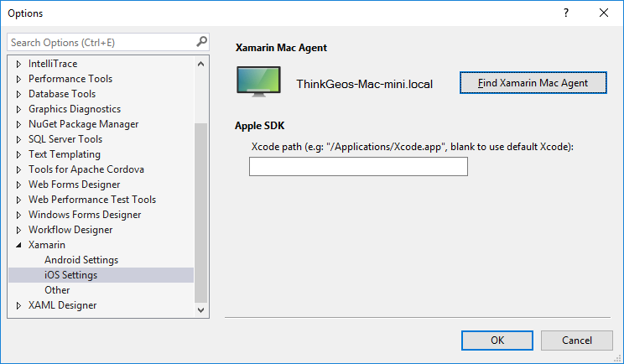Select iOS Settings in the tree
The height and width of the screenshot is (364, 624).
(x=70, y=275)
